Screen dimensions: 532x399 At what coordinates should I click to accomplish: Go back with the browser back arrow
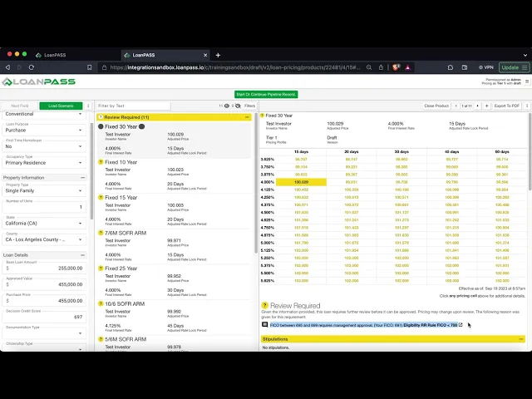coord(8,67)
